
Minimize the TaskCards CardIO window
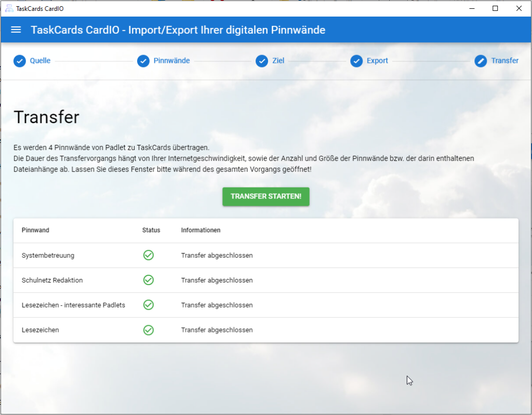click(x=472, y=8)
